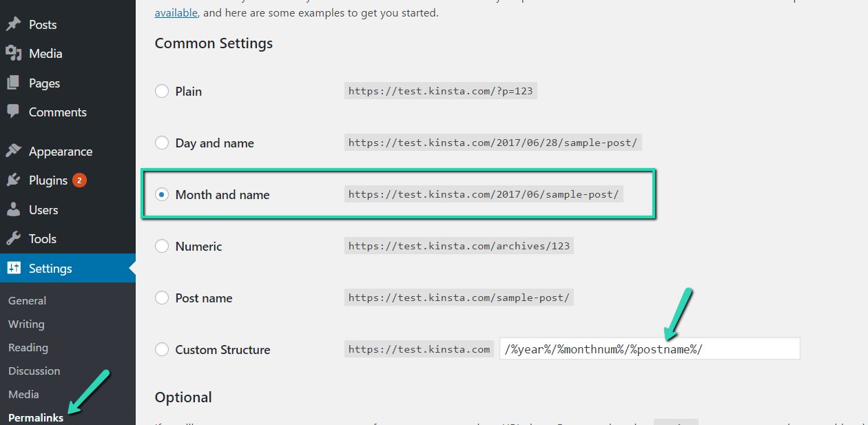Enable the Custom Structure option
This screenshot has width=868, height=425.
coord(162,349)
